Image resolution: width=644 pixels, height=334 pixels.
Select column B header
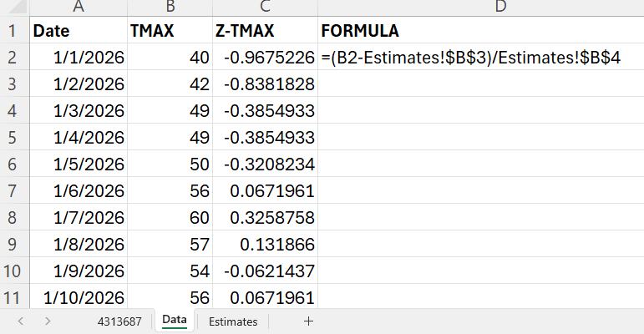tap(170, 7)
